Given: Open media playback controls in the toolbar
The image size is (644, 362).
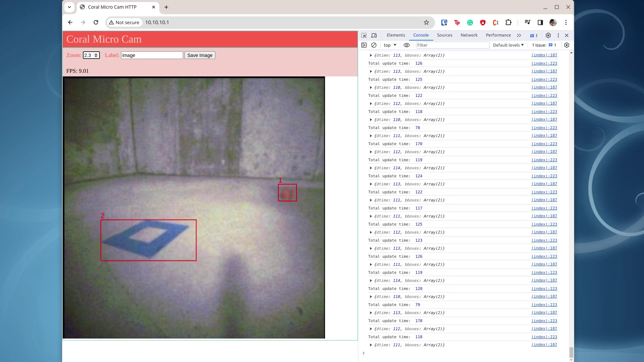Looking at the screenshot, I should 528,22.
